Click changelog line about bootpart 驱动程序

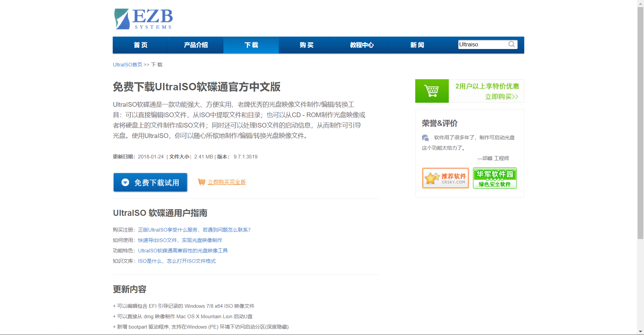tap(201, 327)
